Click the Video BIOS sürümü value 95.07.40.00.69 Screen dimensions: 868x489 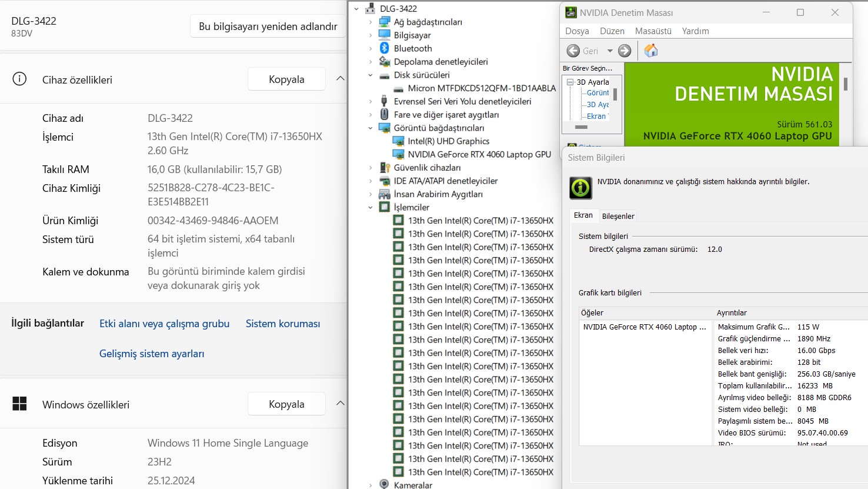(x=822, y=433)
